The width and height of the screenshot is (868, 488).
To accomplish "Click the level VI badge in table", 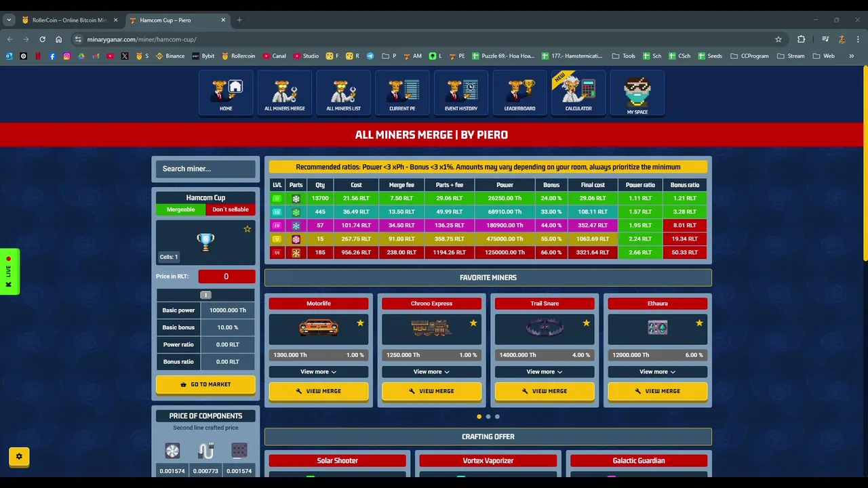I will (x=277, y=253).
